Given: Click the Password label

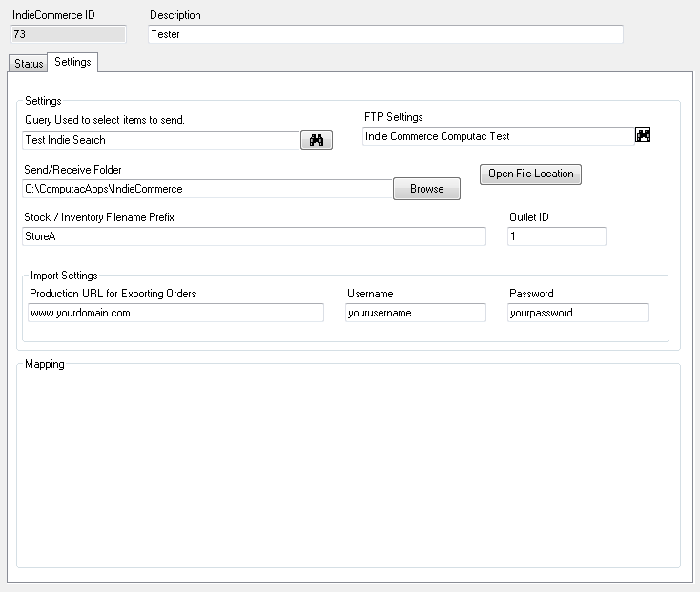Looking at the screenshot, I should point(531,294).
